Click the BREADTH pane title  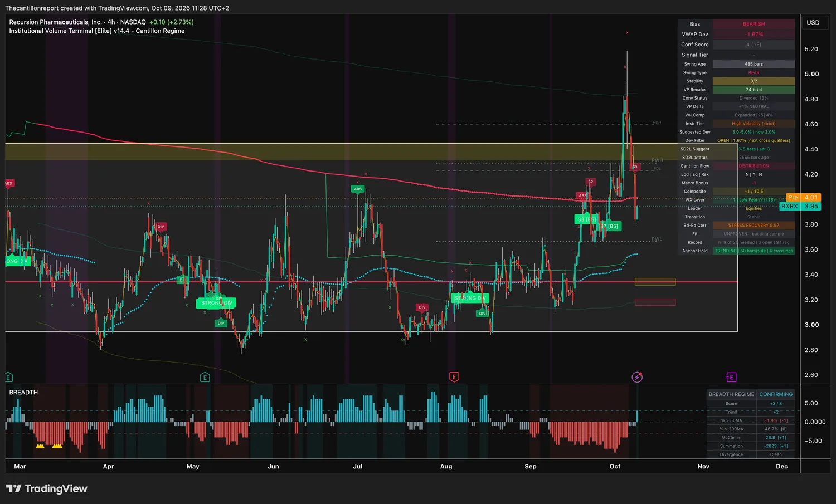tap(23, 392)
